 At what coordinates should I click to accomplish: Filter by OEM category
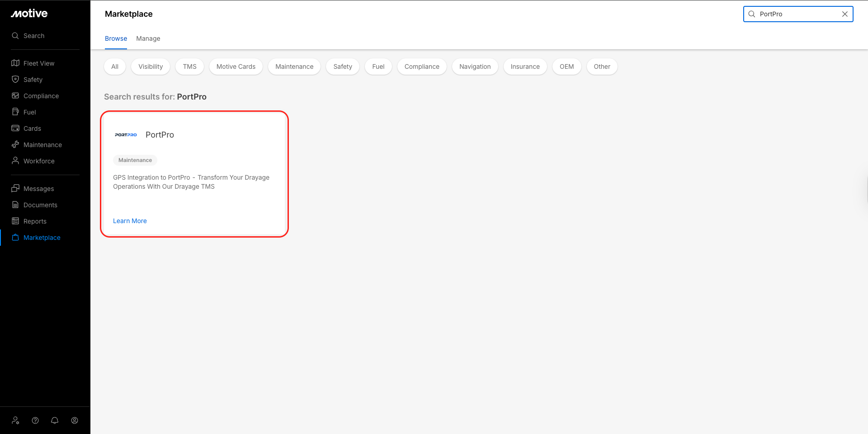(567, 67)
